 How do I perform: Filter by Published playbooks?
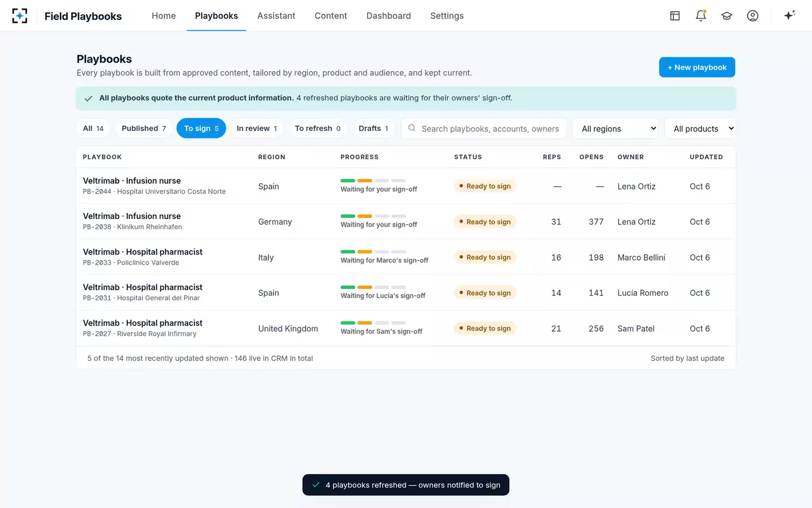click(x=144, y=128)
